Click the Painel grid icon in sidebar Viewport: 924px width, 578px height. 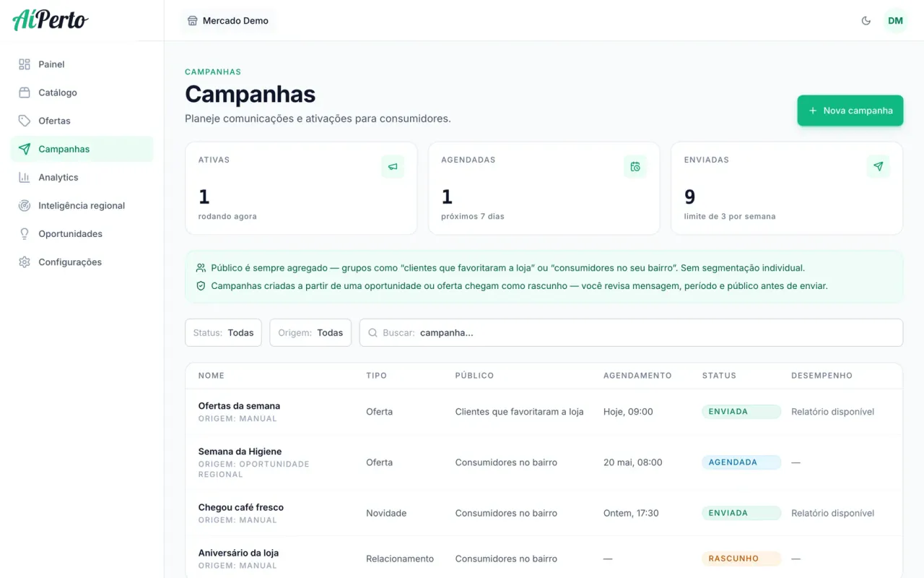25,64
